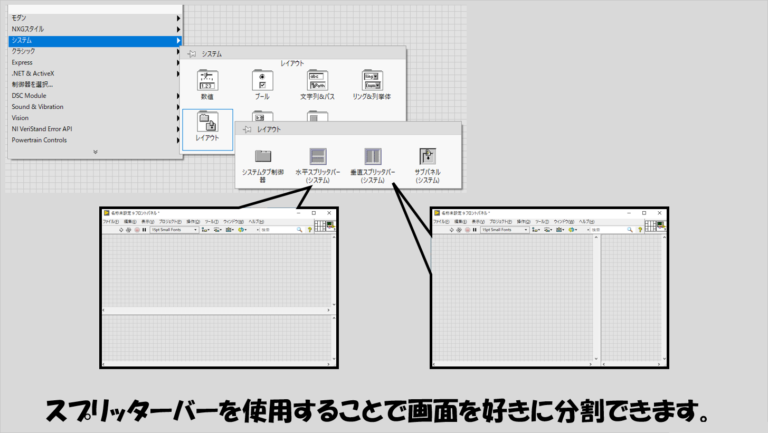This screenshot has width=768, height=433.
Task: Pick the 水平スプリッタバー (システム) icon
Action: (x=317, y=157)
